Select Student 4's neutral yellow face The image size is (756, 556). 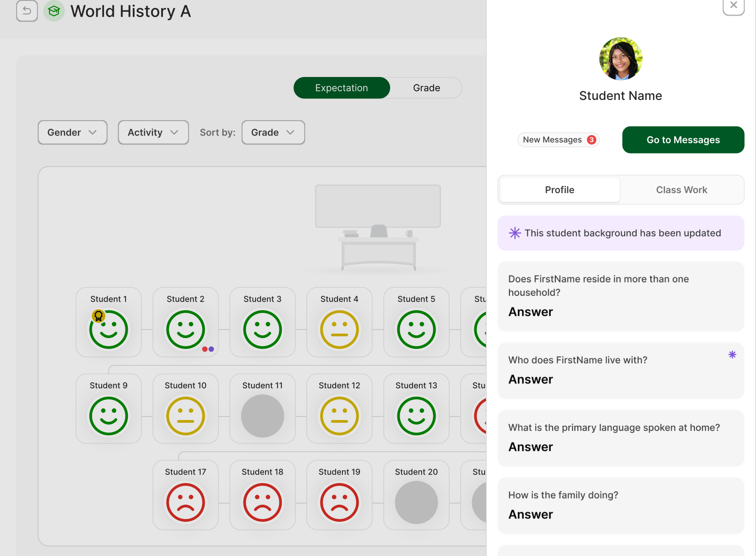click(339, 330)
